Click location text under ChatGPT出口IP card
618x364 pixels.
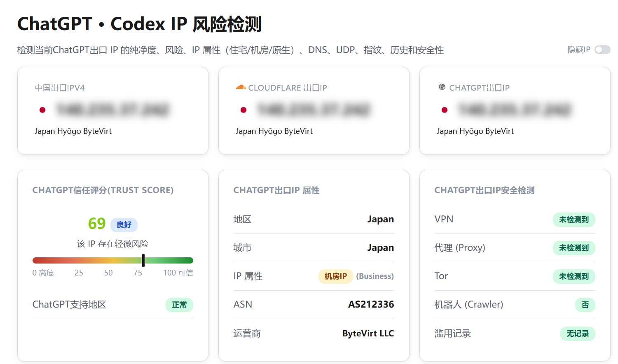tap(475, 131)
